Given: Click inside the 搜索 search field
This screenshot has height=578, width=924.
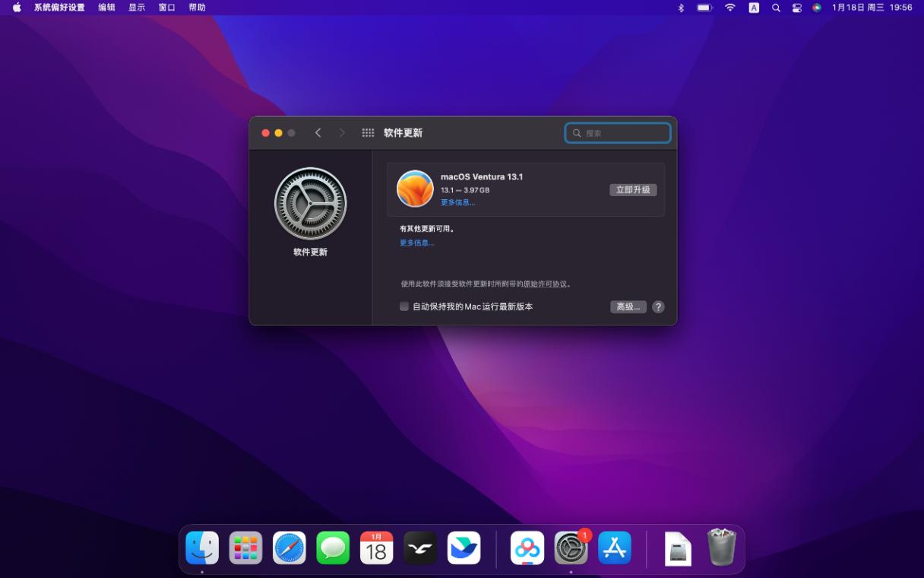Looking at the screenshot, I should [x=617, y=132].
